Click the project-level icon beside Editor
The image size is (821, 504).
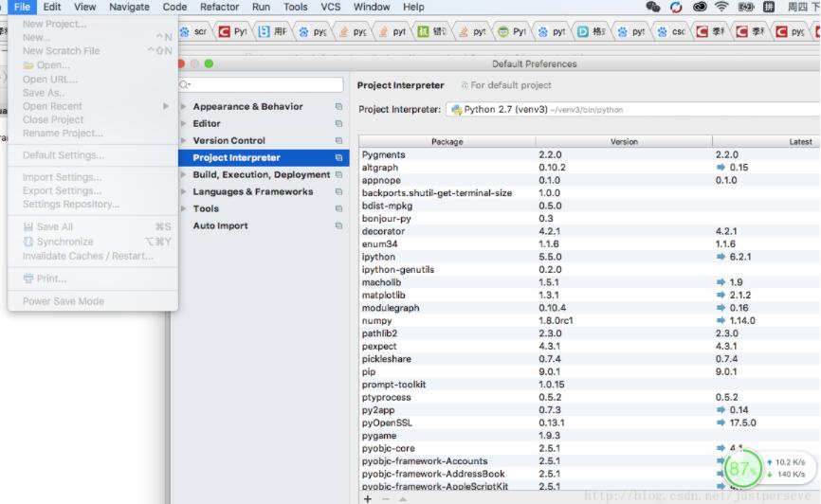click(338, 123)
